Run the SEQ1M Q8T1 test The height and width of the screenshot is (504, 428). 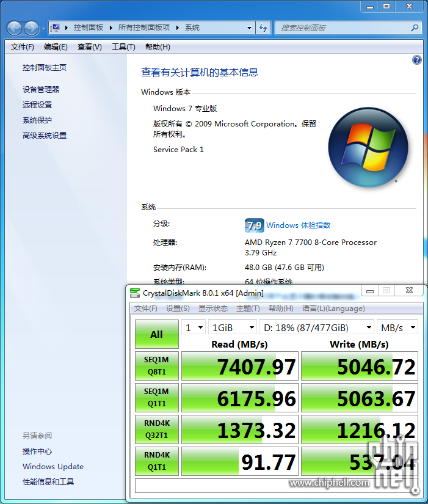(157, 366)
